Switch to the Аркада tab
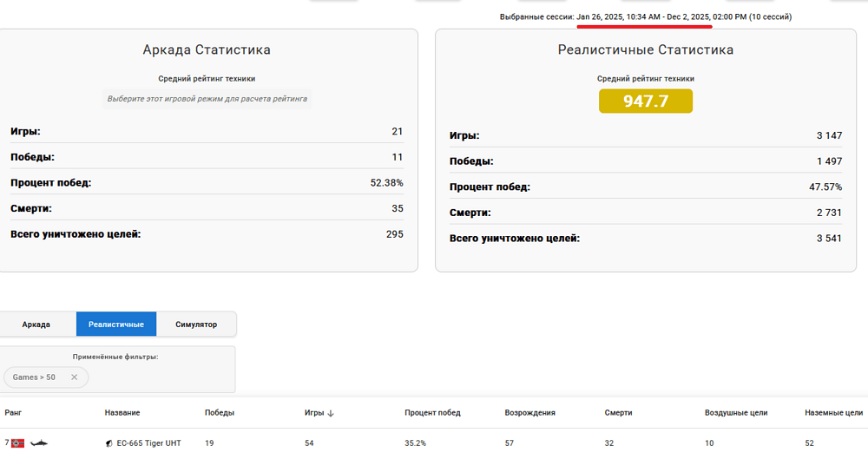 [x=36, y=325]
